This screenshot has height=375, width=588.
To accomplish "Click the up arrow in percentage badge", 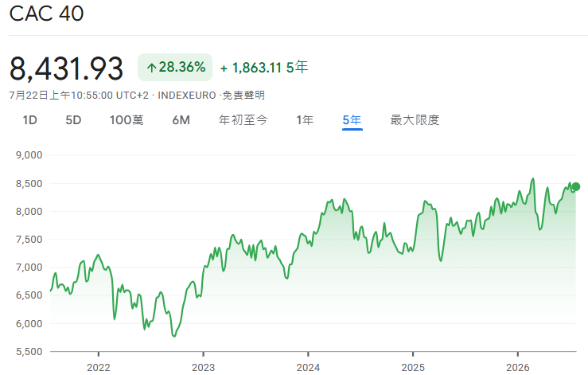I will tap(151, 68).
